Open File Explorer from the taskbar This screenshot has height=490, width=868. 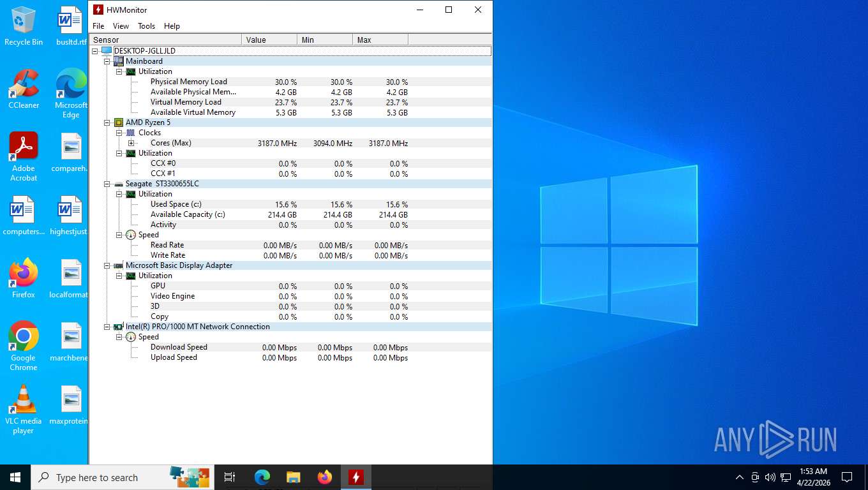pyautogui.click(x=294, y=477)
